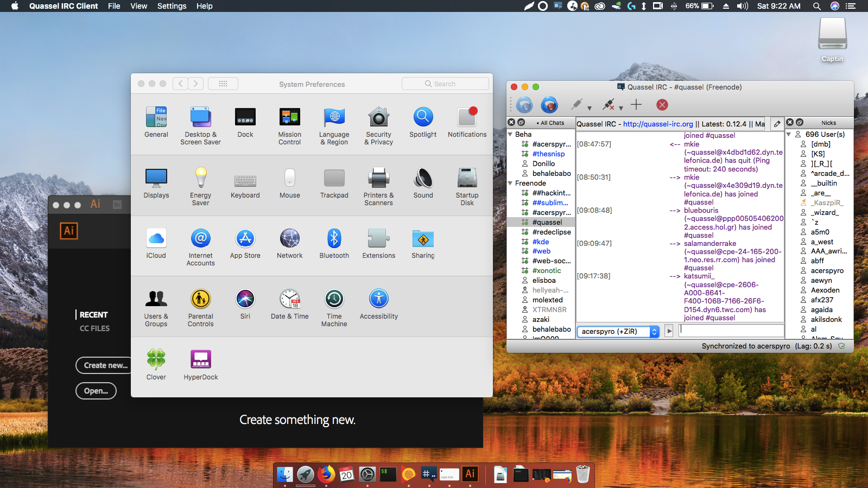Image resolution: width=868 pixels, height=488 pixels.
Task: Open the Apple menu
Action: [15, 6]
